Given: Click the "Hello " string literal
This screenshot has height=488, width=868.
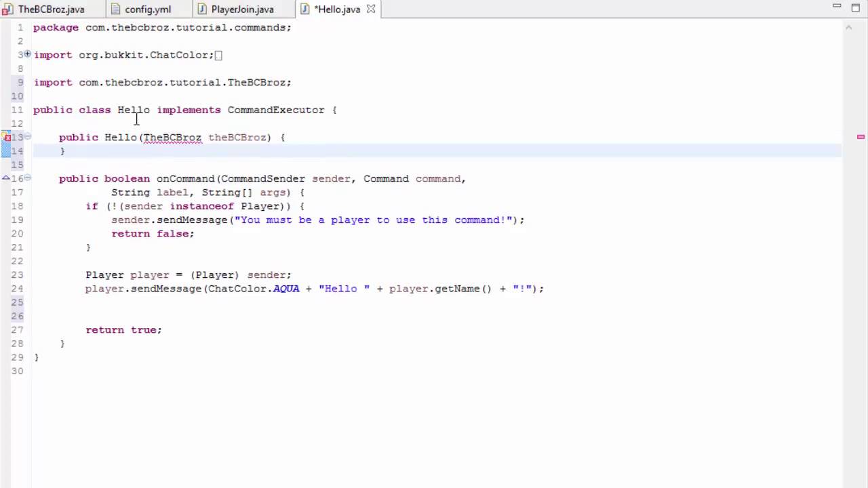Looking at the screenshot, I should coord(344,289).
